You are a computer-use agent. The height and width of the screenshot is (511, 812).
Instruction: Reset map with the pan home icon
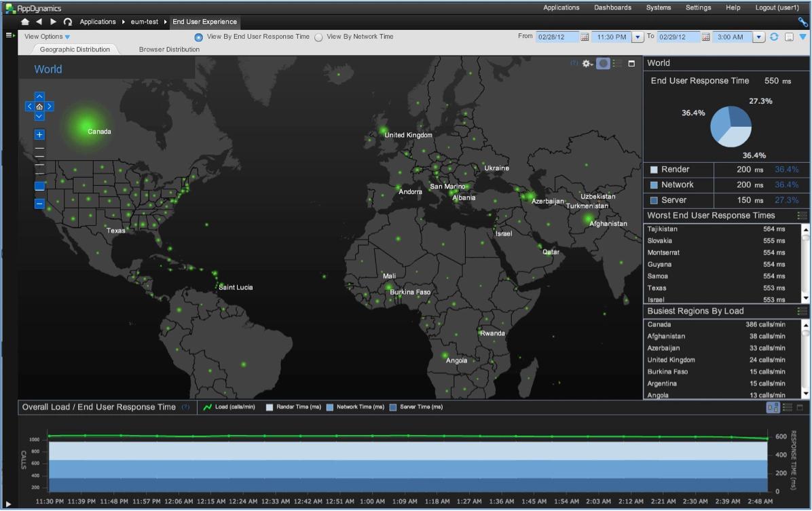(x=39, y=107)
